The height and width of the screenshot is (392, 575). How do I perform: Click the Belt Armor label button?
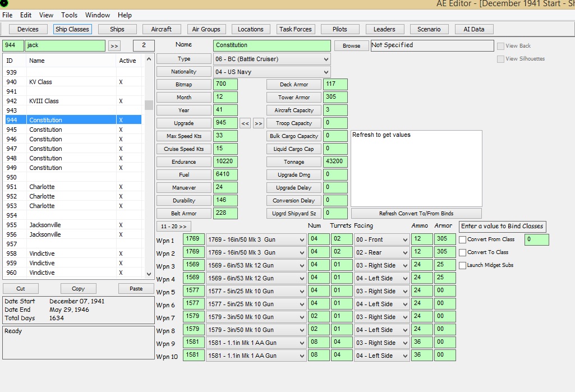click(x=184, y=214)
